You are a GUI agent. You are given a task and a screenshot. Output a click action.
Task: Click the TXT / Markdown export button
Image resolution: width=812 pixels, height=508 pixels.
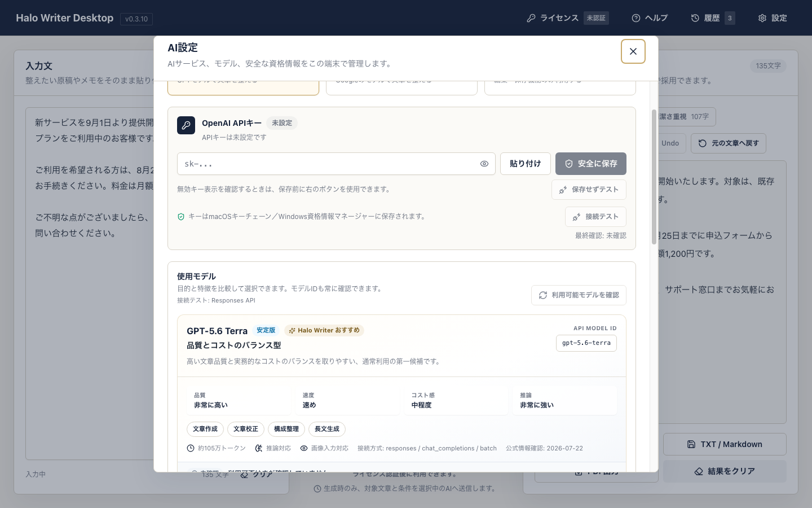725,444
